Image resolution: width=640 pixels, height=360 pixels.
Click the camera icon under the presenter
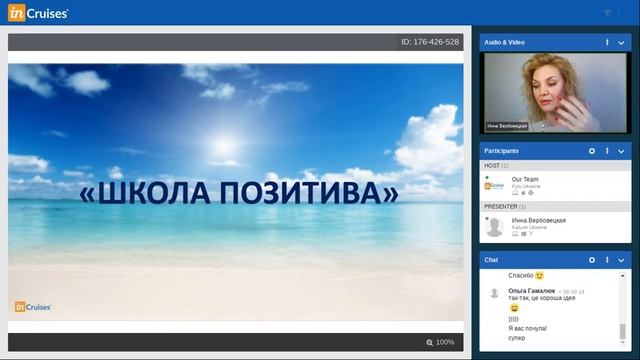(523, 234)
